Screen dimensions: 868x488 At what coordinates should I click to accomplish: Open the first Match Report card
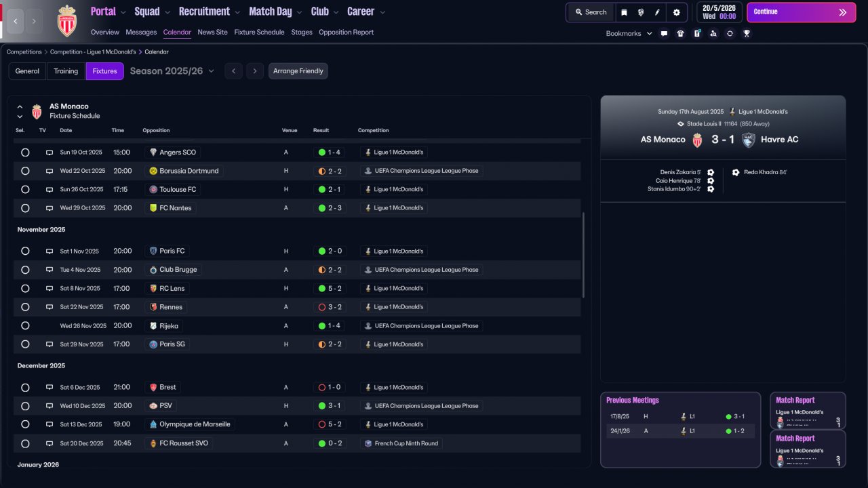[808, 410]
